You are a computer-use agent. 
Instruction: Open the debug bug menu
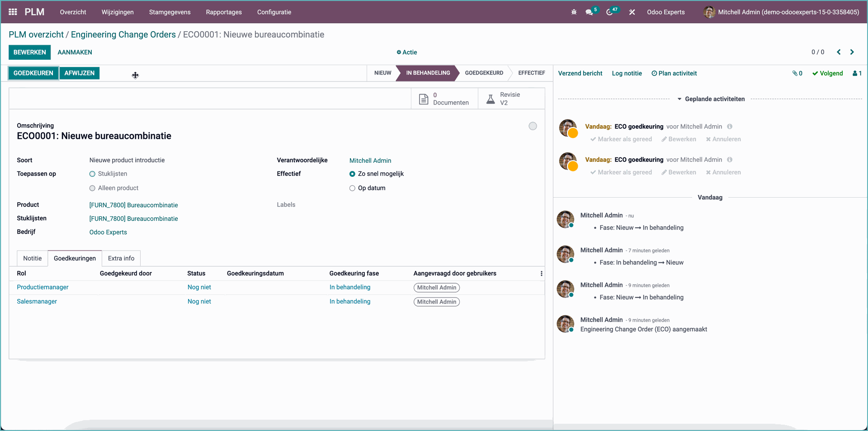(x=573, y=12)
